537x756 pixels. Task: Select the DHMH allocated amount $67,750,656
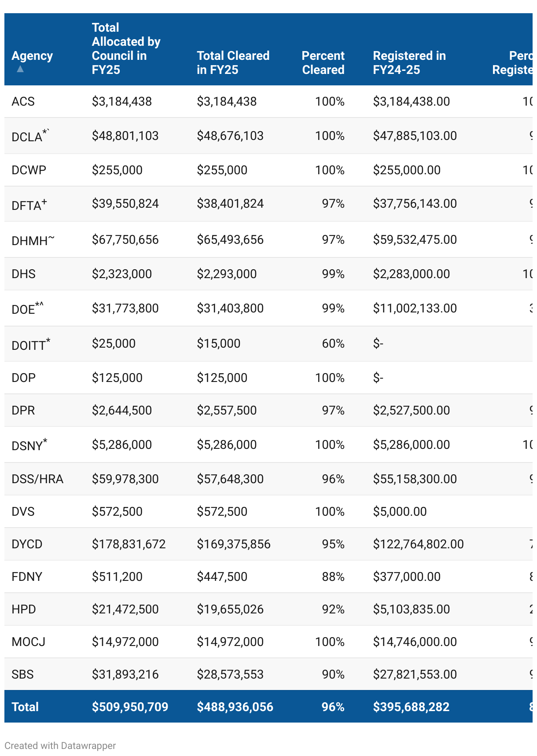pos(125,240)
